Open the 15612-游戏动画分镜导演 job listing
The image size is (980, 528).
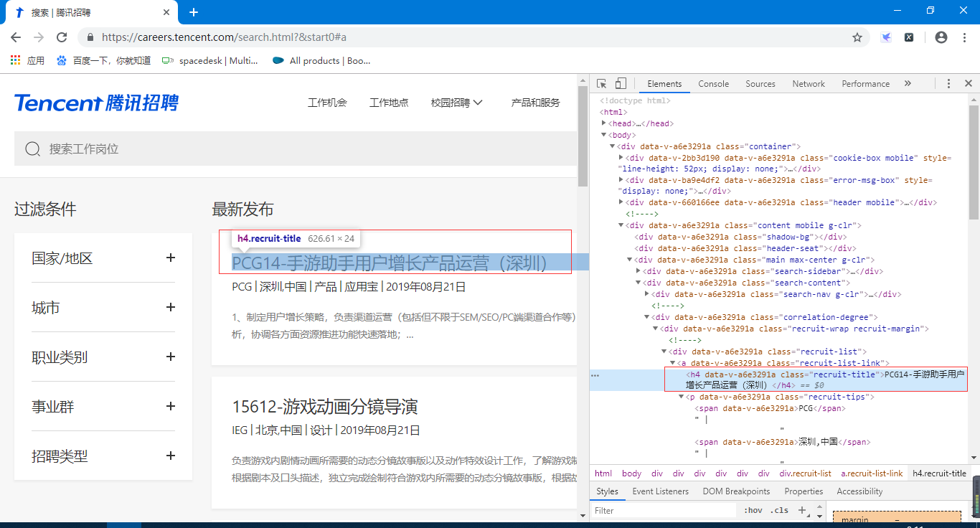(x=325, y=407)
